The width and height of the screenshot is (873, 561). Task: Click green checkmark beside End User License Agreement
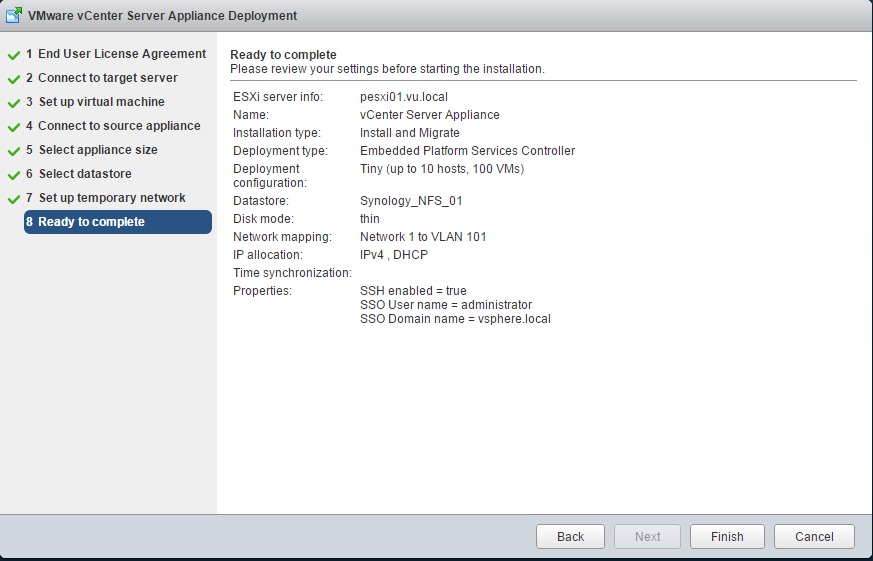(x=14, y=55)
